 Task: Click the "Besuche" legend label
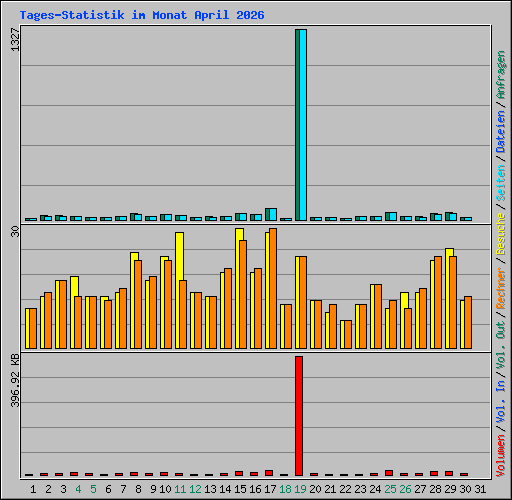pos(501,234)
